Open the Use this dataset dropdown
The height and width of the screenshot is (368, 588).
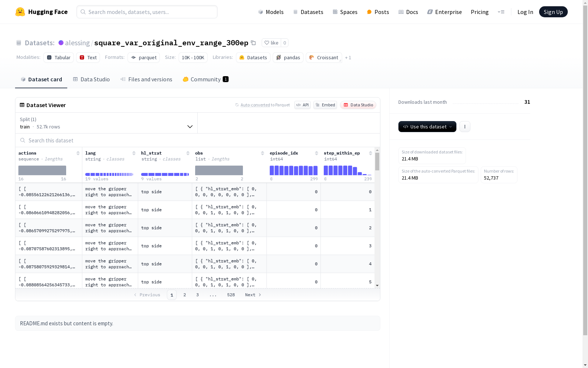point(427,127)
